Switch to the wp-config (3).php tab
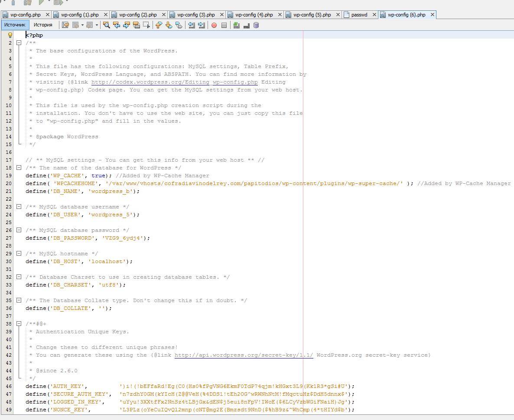Screen dimensions: 514x420 click(x=196, y=15)
